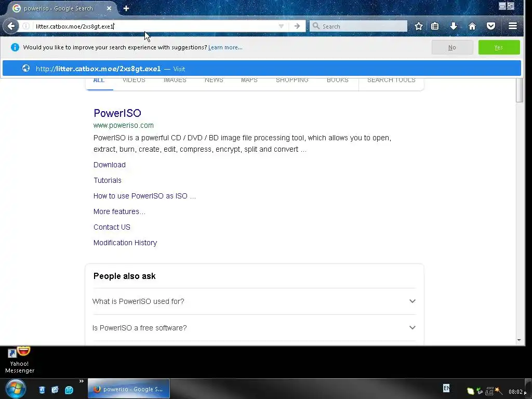Select the poweriso - Google Search tab
Viewport: 532px width, 399px height.
(x=58, y=8)
